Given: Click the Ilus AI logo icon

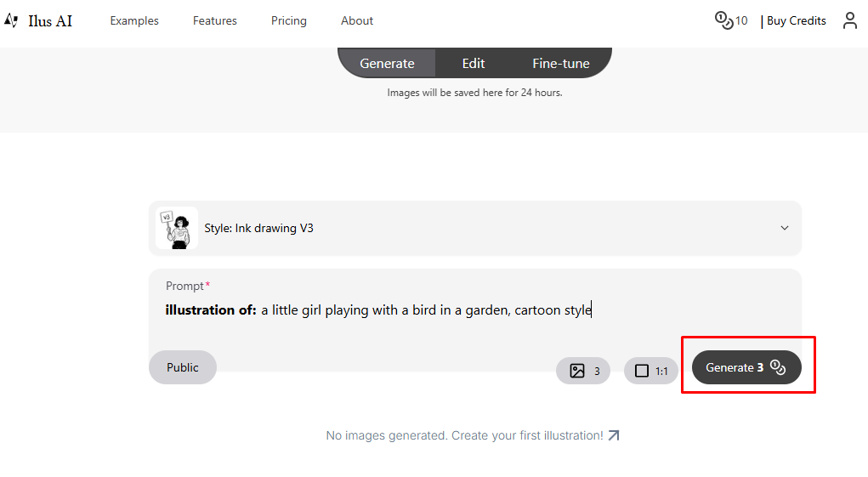Looking at the screenshot, I should [11, 20].
